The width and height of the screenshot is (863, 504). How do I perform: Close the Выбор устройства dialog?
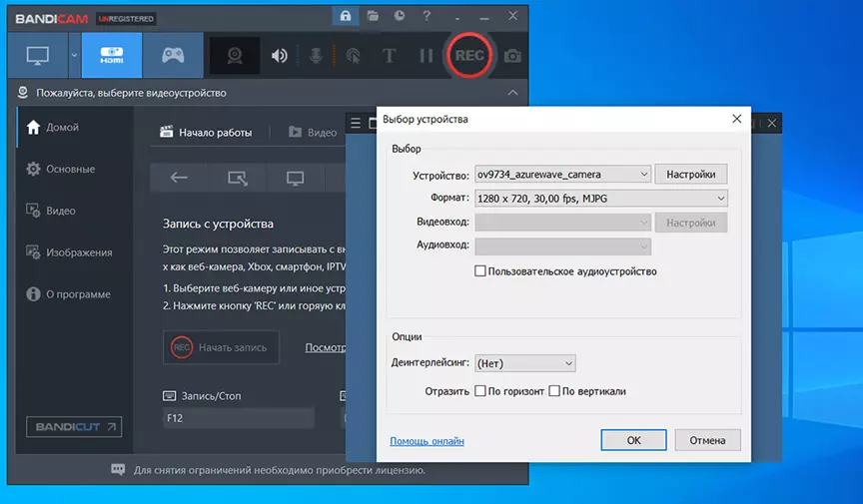point(737,119)
